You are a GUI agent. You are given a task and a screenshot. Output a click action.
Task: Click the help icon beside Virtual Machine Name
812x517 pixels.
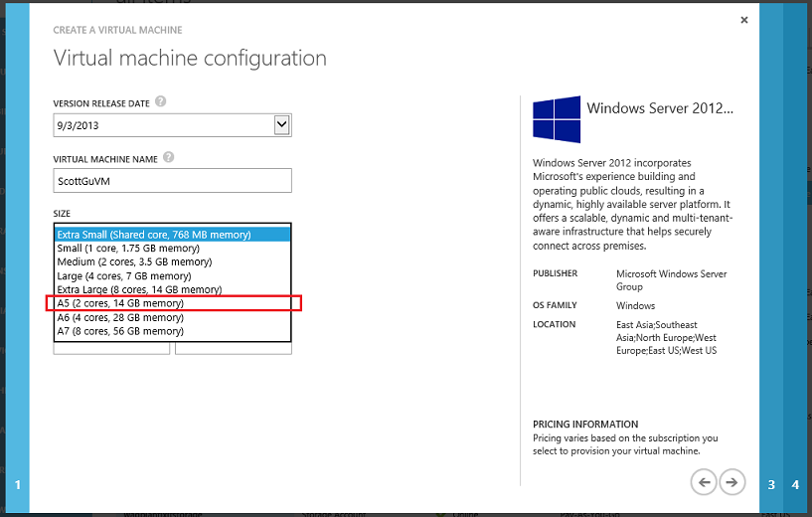click(x=168, y=157)
